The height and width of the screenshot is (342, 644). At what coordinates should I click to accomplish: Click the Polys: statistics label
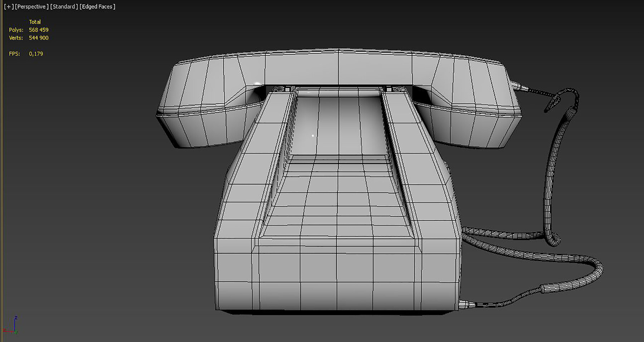pyautogui.click(x=16, y=30)
